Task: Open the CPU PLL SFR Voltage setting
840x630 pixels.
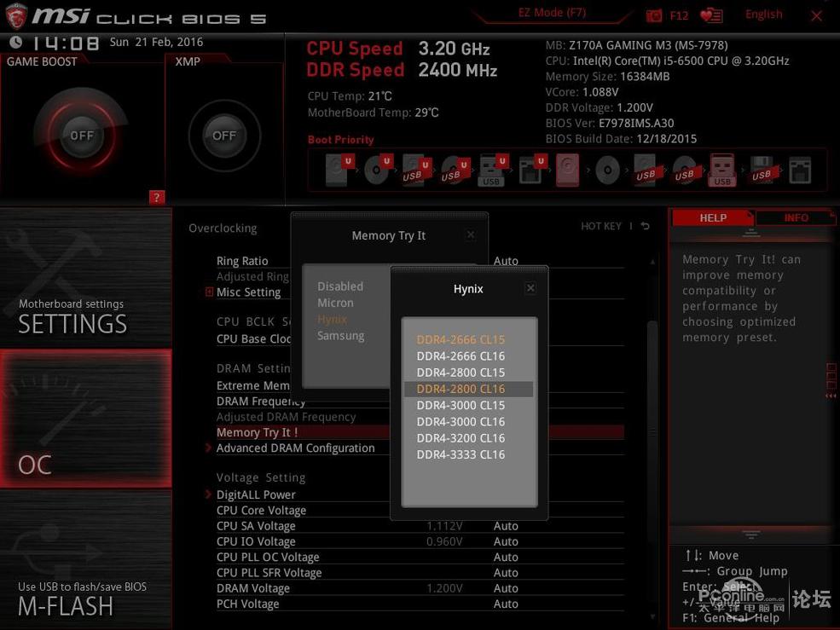Action: coord(420,573)
